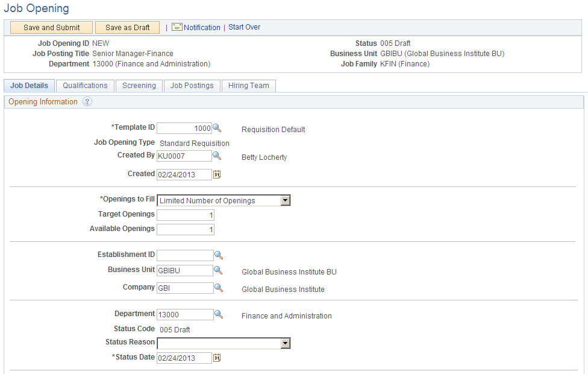Open Created By lookup magnifier
The height and width of the screenshot is (374, 588).
tap(217, 156)
